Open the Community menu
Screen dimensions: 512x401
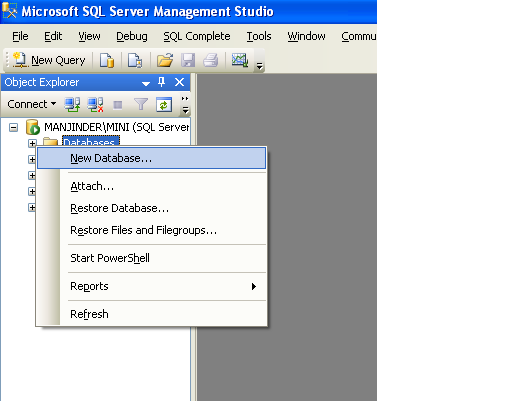pyautogui.click(x=358, y=36)
